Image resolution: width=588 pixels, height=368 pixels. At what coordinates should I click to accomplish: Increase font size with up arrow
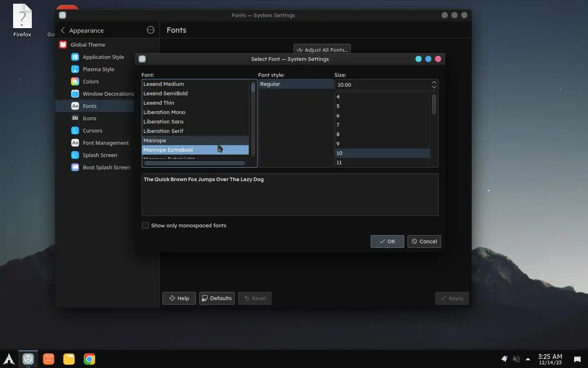click(x=434, y=82)
